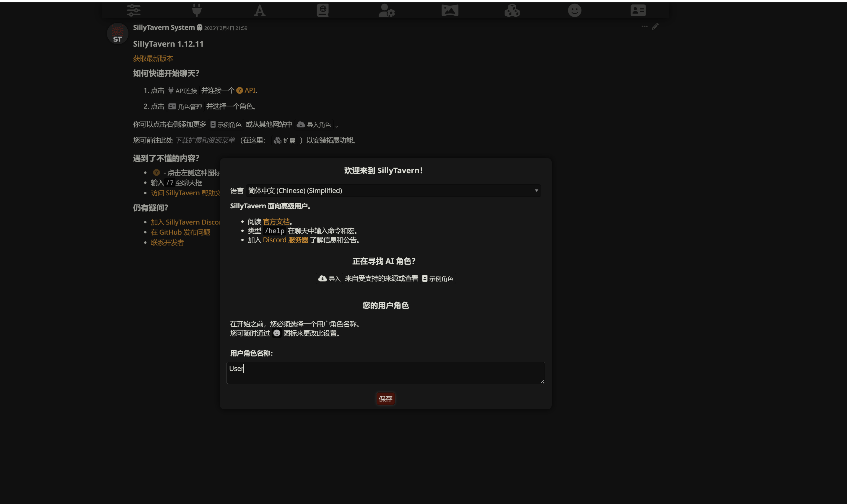Open 在 GitHub 发布问题 link
The image size is (847, 504).
tap(180, 232)
